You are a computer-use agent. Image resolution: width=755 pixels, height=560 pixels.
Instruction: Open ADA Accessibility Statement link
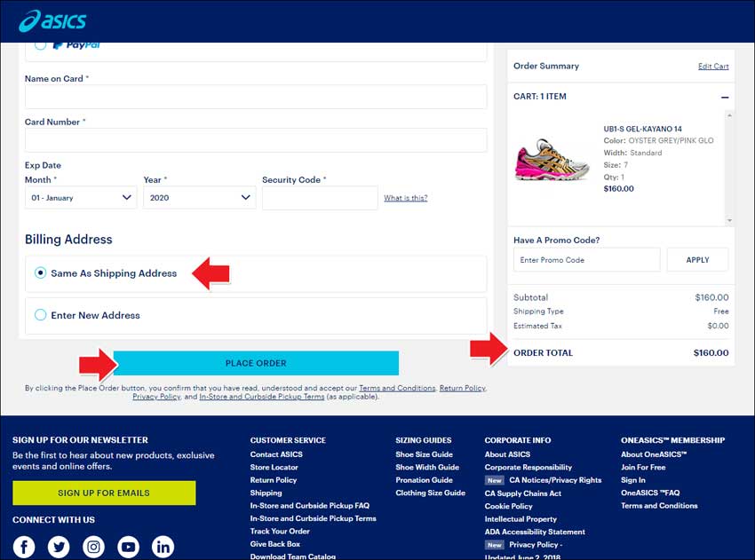[x=535, y=532]
